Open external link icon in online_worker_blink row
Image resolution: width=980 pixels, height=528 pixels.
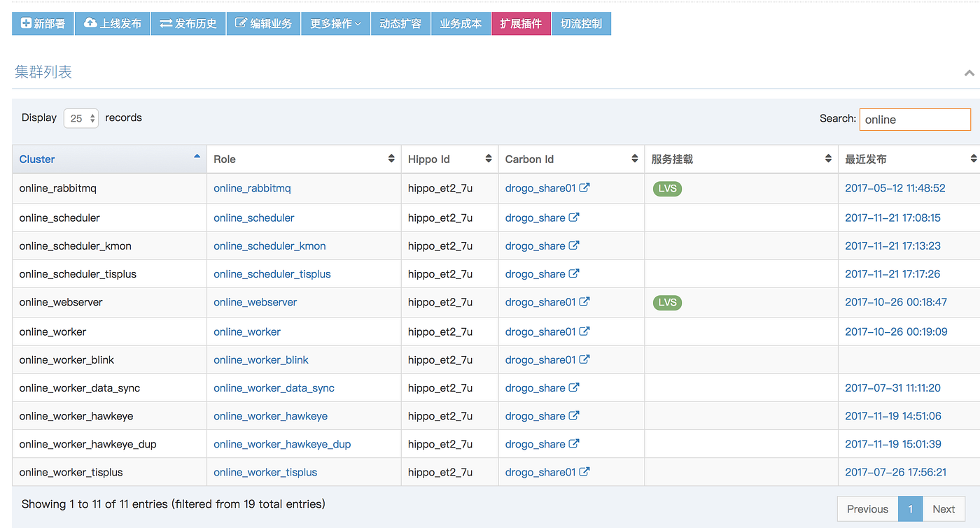pos(584,359)
